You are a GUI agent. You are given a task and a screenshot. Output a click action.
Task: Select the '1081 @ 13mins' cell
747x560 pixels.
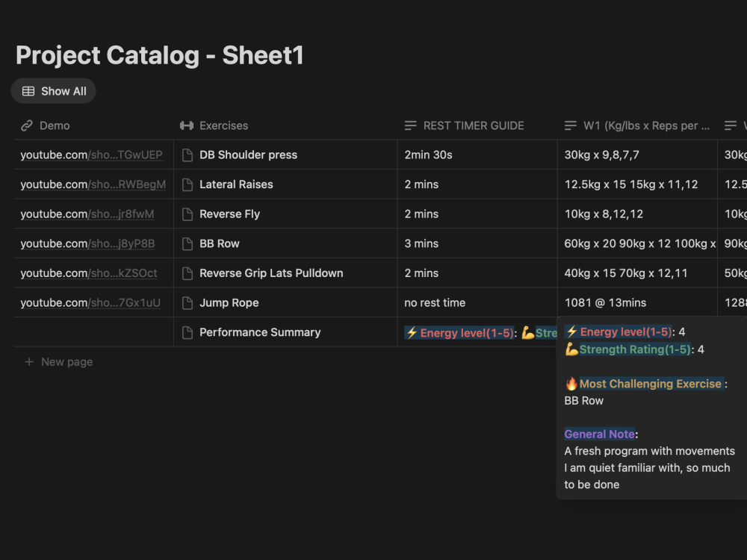point(637,302)
